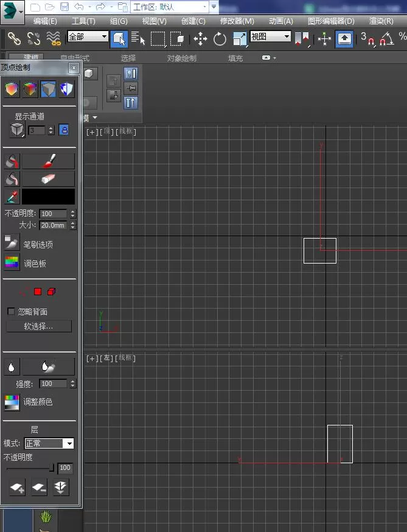
Task: Switch to the 选择 ribbon tab
Action: tap(128, 58)
